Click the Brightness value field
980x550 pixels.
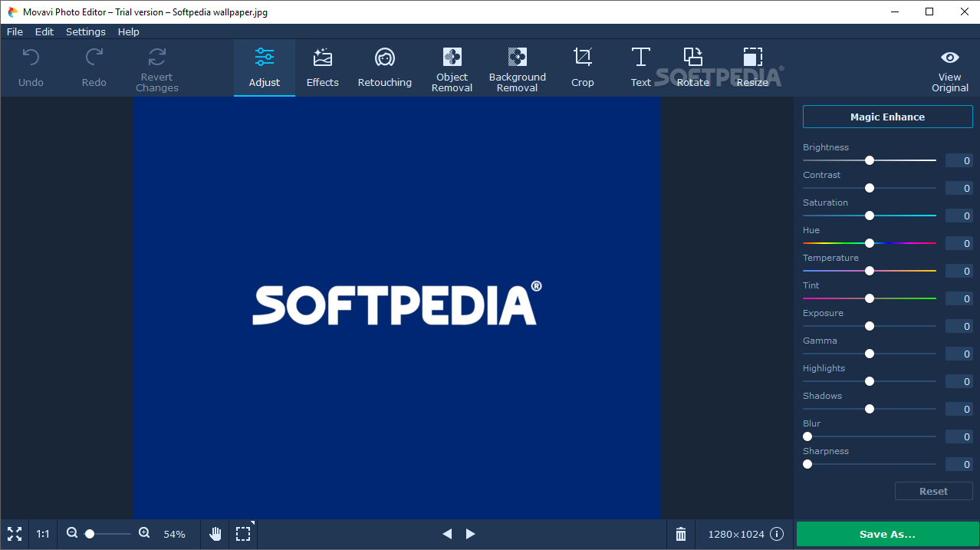(959, 160)
